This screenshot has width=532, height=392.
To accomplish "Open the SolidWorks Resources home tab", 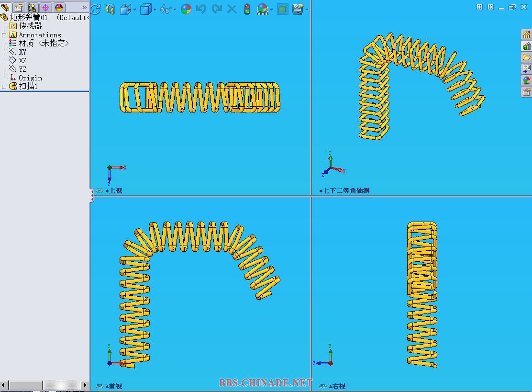I will point(526,34).
